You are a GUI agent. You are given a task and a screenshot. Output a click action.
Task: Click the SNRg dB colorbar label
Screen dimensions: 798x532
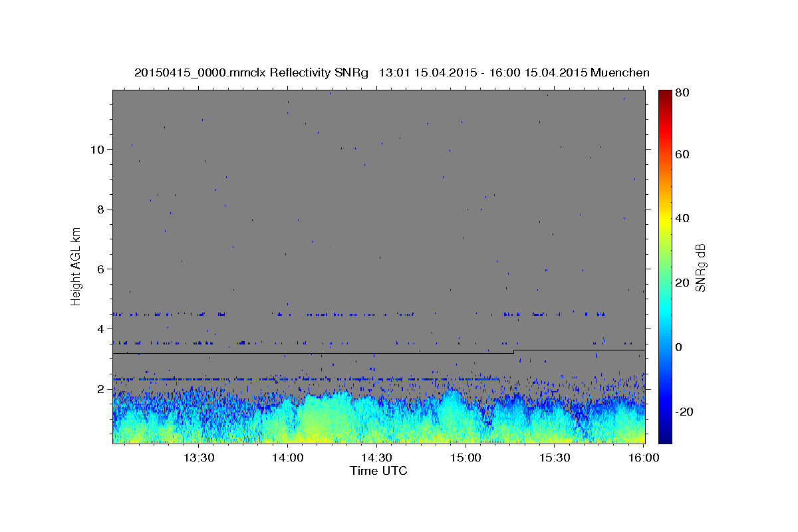(700, 266)
